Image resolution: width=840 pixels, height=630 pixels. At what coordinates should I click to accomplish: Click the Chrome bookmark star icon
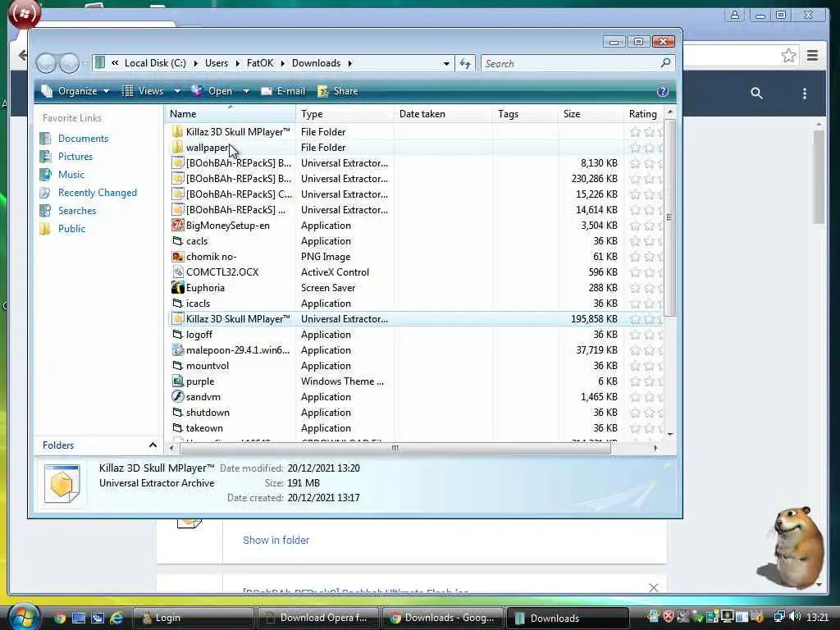tap(788, 55)
